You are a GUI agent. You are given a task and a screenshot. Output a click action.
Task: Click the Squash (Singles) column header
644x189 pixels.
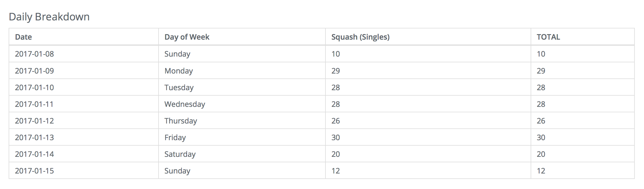tap(428, 37)
